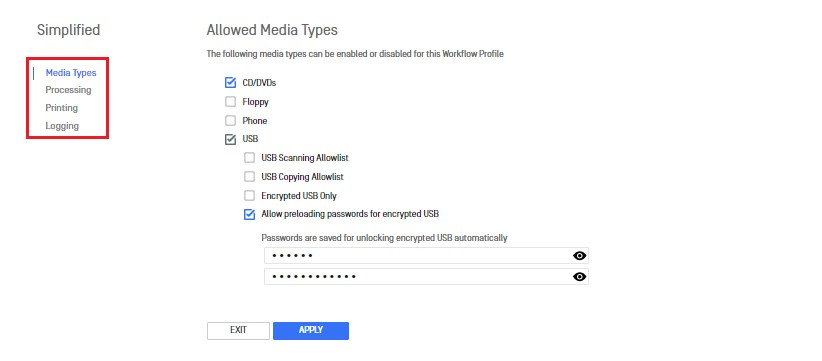Screen dimensions: 822x361
Task: Check Encrypted USB Only option
Action: tap(250, 195)
